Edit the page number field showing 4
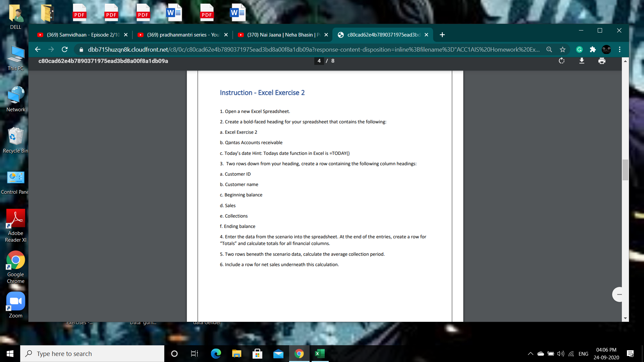The height and width of the screenshot is (362, 644). tap(319, 61)
